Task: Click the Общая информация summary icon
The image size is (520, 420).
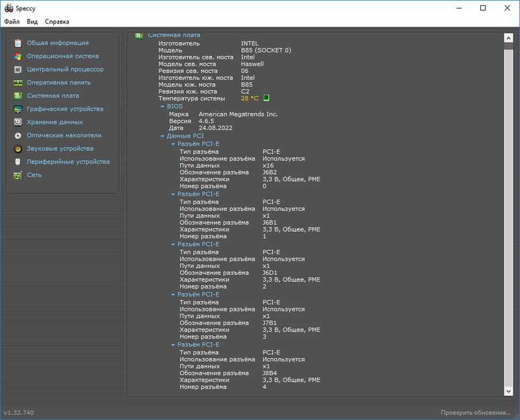Action: click(18, 43)
